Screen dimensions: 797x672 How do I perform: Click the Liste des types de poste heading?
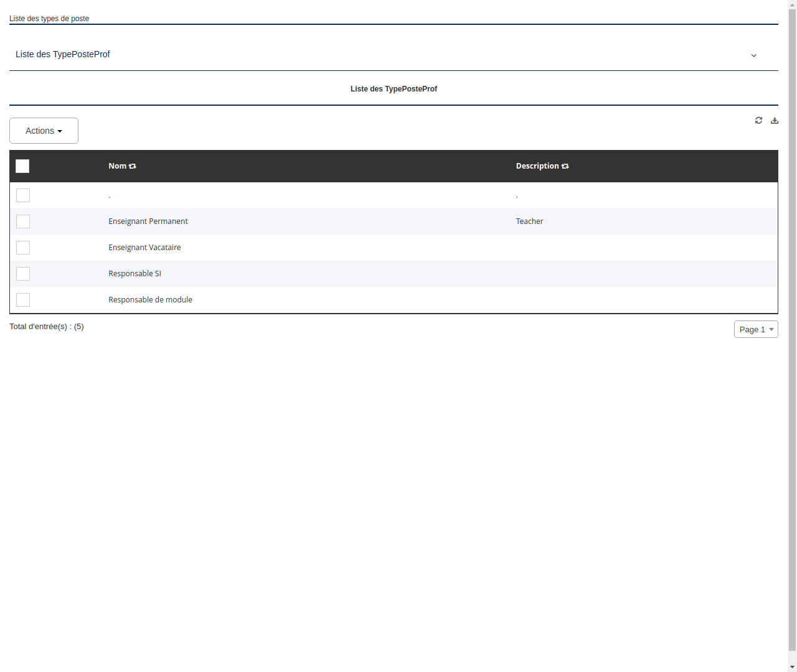(x=49, y=19)
